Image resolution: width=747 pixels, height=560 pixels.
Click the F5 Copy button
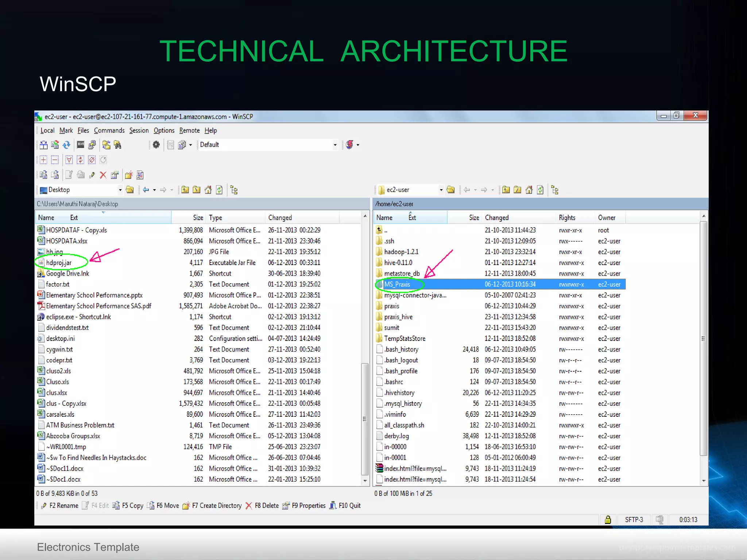tap(128, 506)
